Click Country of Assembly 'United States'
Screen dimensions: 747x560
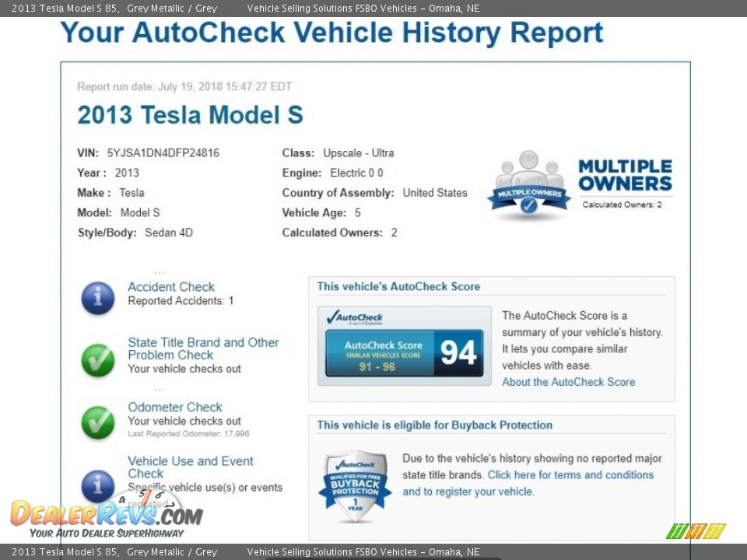(x=435, y=193)
